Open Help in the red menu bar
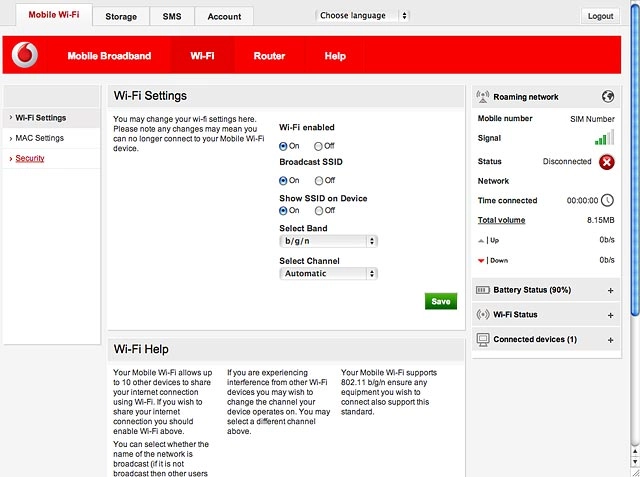 (335, 56)
